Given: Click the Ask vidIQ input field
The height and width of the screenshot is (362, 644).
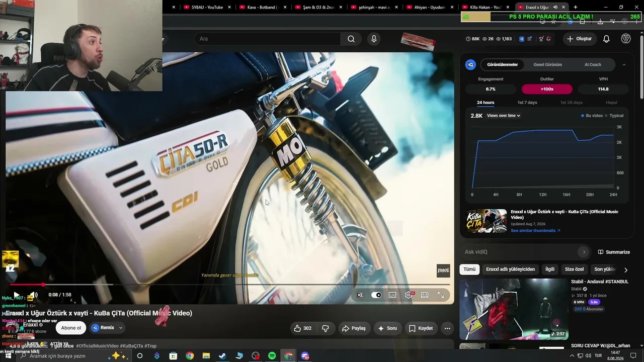Looking at the screenshot, I should 520,252.
